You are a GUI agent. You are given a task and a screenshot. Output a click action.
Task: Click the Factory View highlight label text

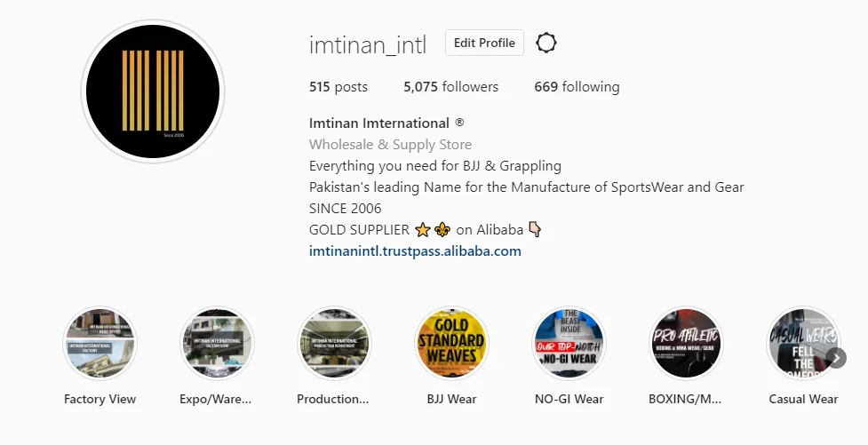coord(100,399)
